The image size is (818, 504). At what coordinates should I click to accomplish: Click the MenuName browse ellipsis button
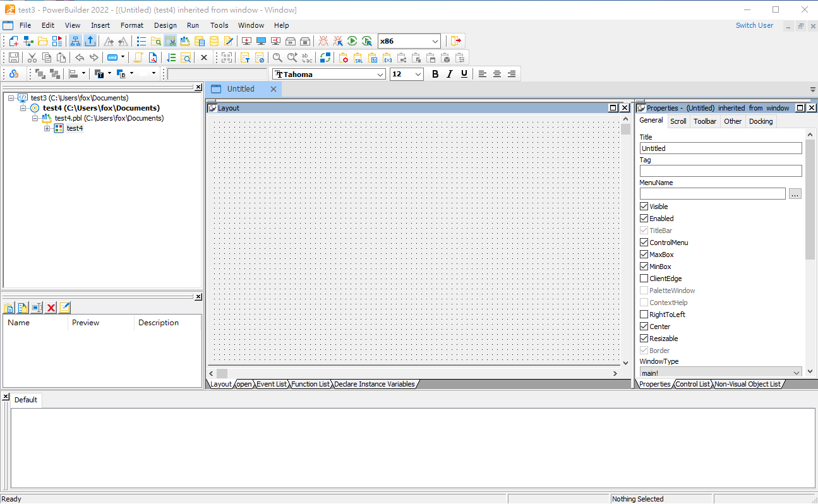pyautogui.click(x=795, y=194)
